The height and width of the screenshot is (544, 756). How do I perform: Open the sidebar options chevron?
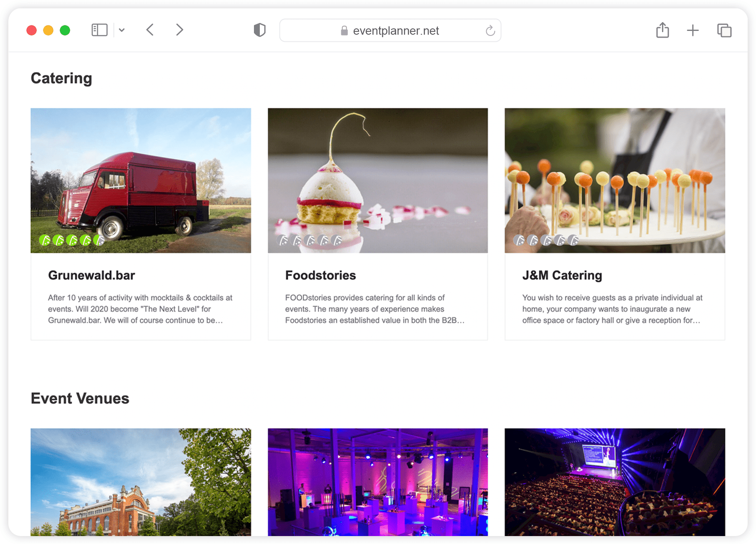point(122,30)
